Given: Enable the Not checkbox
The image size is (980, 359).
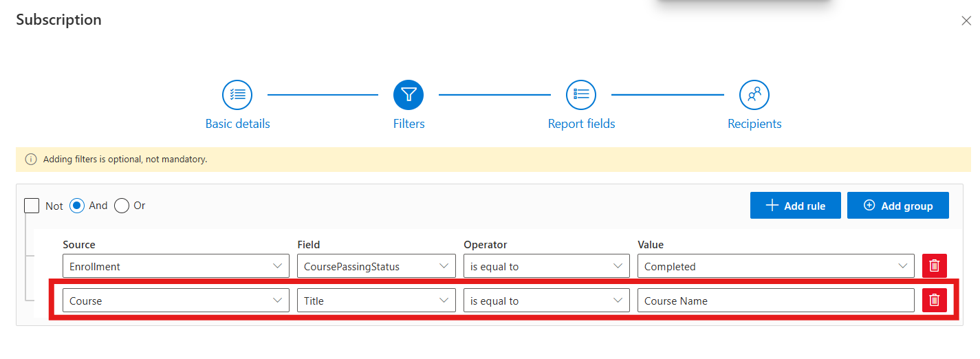Looking at the screenshot, I should [x=32, y=206].
